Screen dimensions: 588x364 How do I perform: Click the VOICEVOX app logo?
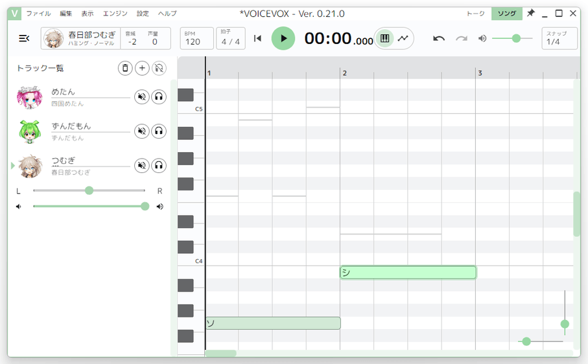pyautogui.click(x=15, y=14)
